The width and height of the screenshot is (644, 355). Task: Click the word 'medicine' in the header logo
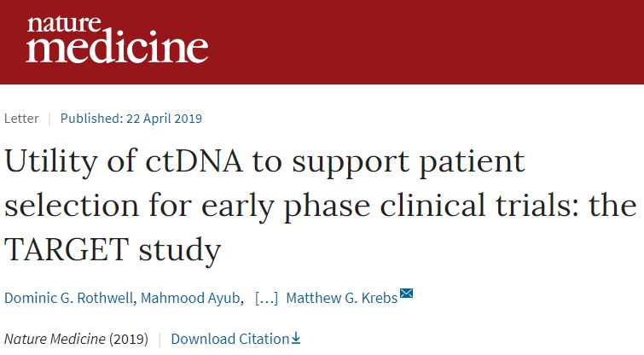coord(116,48)
